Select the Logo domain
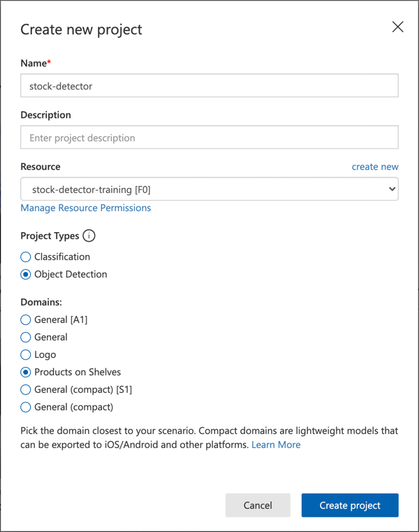This screenshot has height=532, width=419. point(26,354)
